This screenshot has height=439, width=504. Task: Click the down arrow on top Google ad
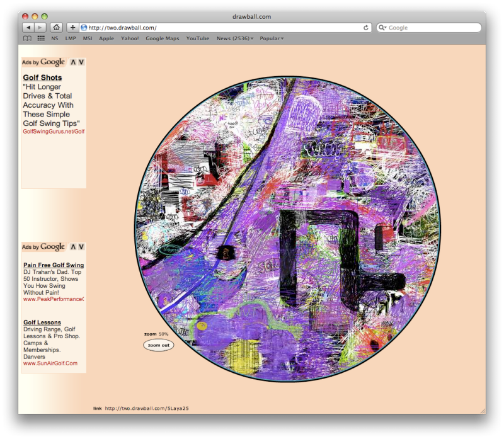tap(81, 62)
